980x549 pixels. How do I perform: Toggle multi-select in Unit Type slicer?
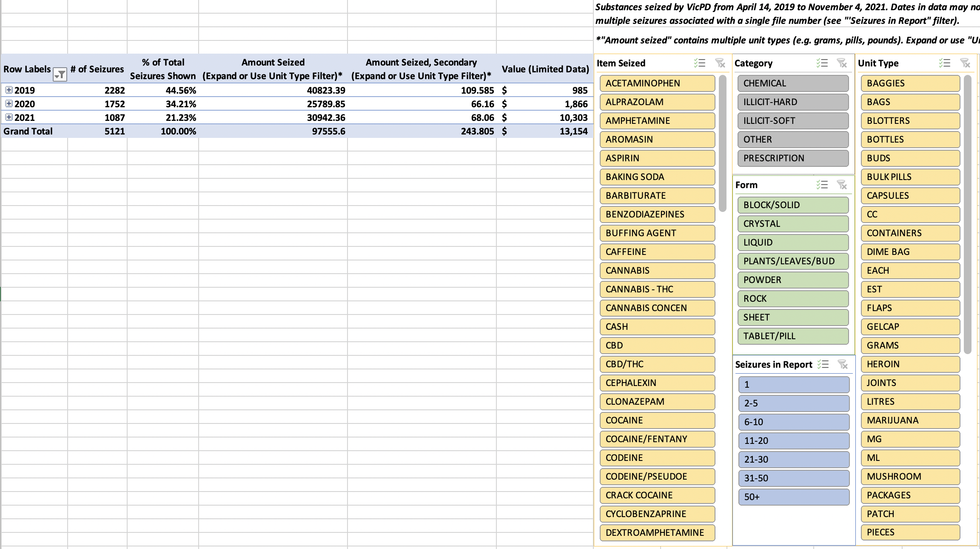click(944, 63)
